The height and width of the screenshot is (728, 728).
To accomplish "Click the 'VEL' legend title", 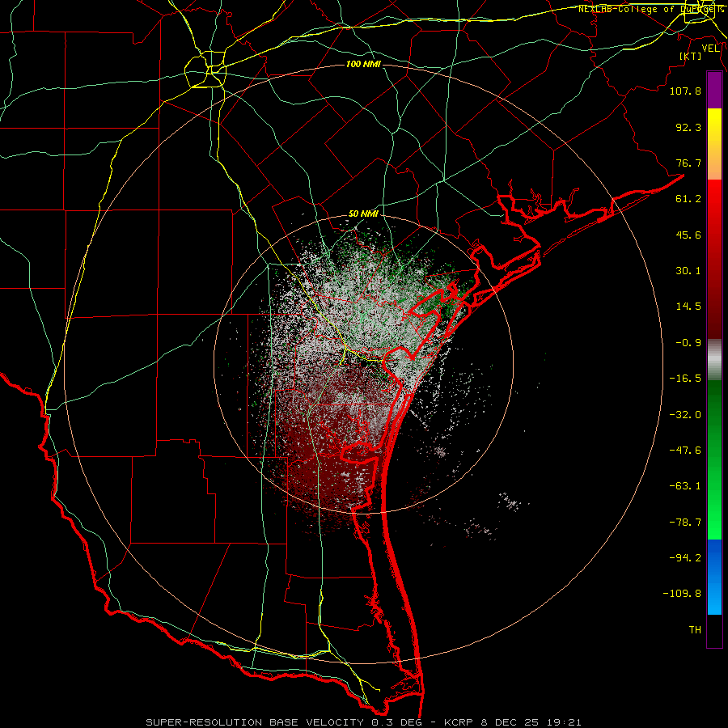I will (x=710, y=49).
